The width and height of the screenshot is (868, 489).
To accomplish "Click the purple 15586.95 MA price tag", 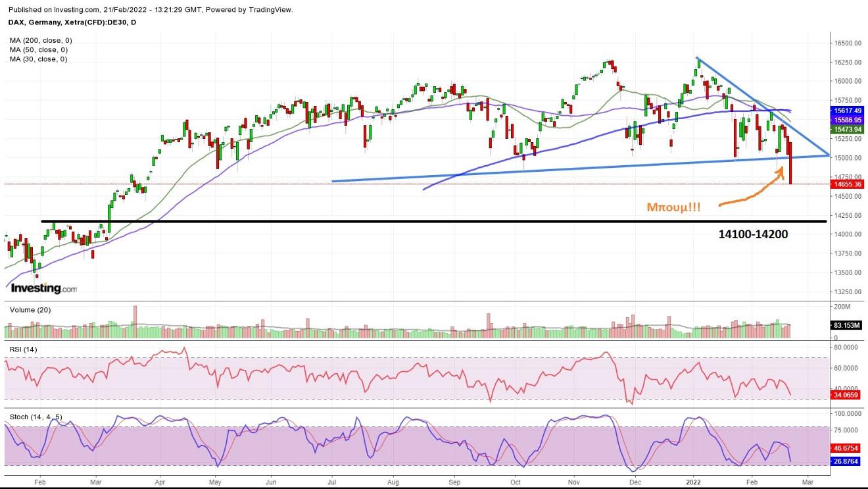I will pos(848,120).
